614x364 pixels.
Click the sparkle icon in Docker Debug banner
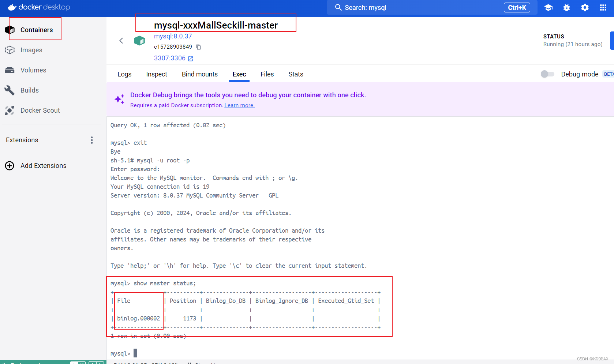(x=119, y=99)
